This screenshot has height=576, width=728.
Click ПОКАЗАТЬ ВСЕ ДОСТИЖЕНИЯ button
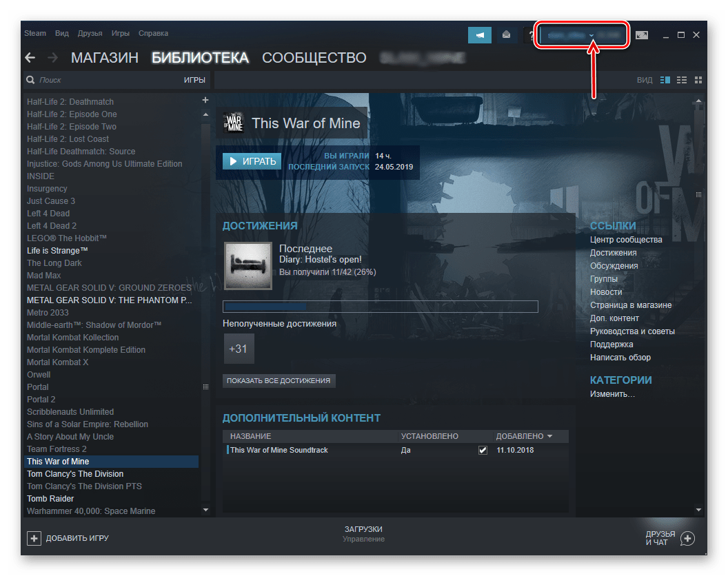279,380
